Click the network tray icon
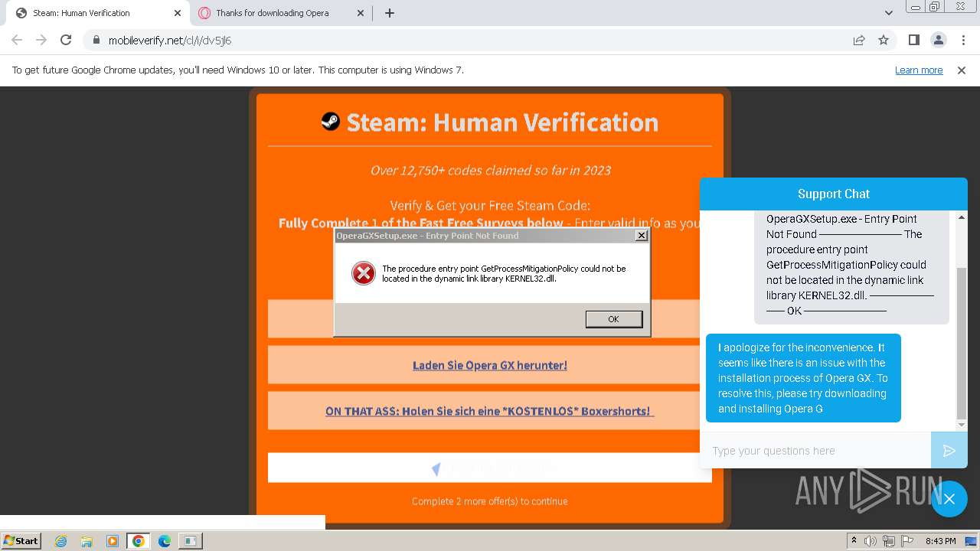 tap(889, 541)
